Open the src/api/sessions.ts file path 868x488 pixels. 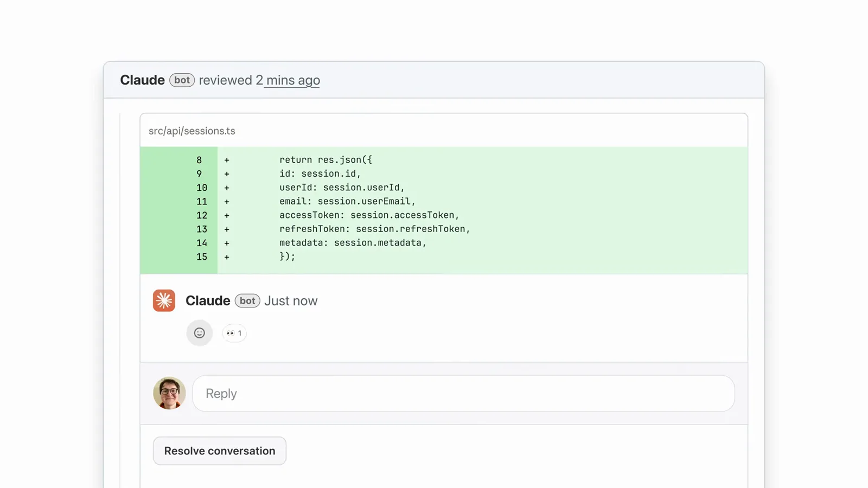(x=192, y=131)
